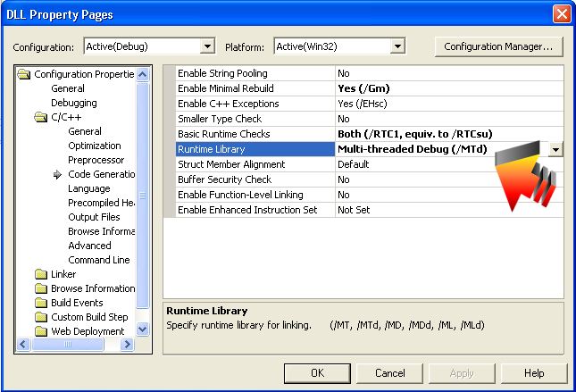Image resolution: width=576 pixels, height=392 pixels.
Task: Open the Platform dropdown list
Action: [x=397, y=46]
